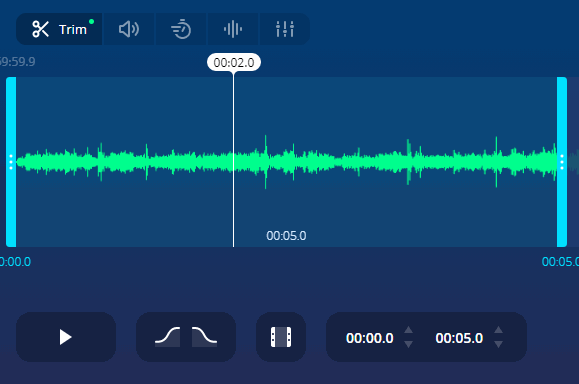Click the green audio waveform
The width and height of the screenshot is (579, 384).
287,162
